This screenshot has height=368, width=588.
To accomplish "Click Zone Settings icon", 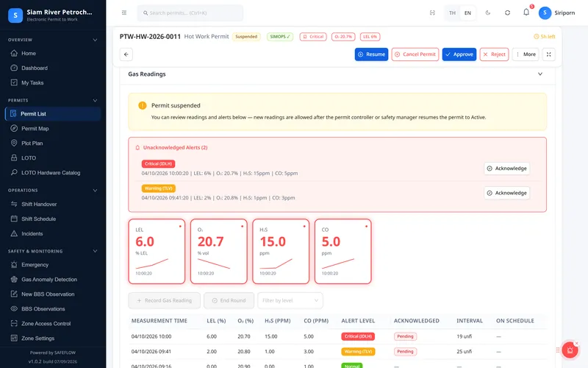I will [14, 338].
